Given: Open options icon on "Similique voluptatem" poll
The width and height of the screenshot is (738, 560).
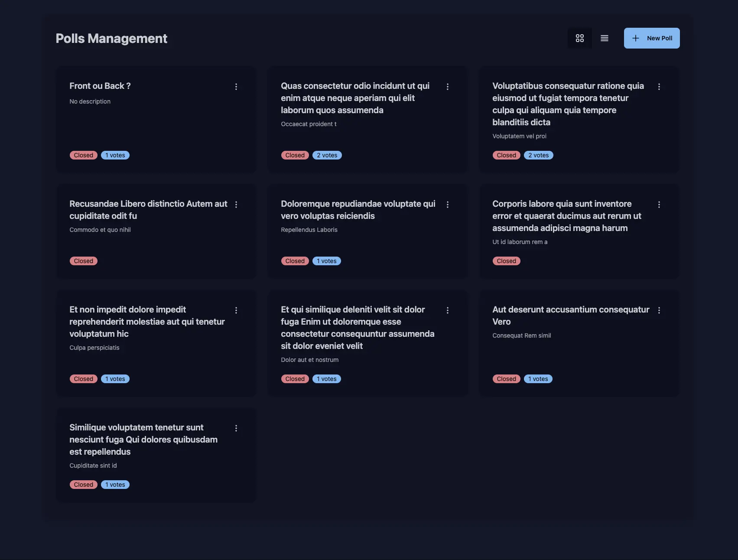Looking at the screenshot, I should 237,428.
